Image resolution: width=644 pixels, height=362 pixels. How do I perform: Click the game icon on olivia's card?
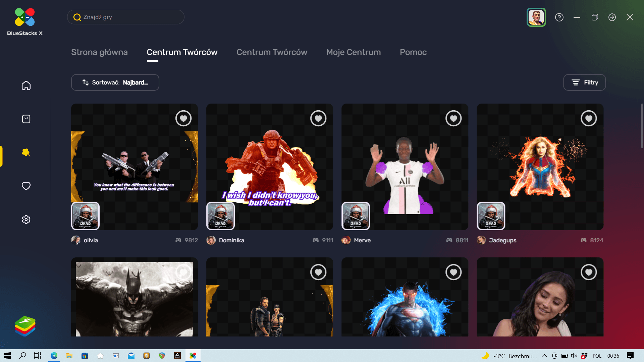tap(86, 216)
